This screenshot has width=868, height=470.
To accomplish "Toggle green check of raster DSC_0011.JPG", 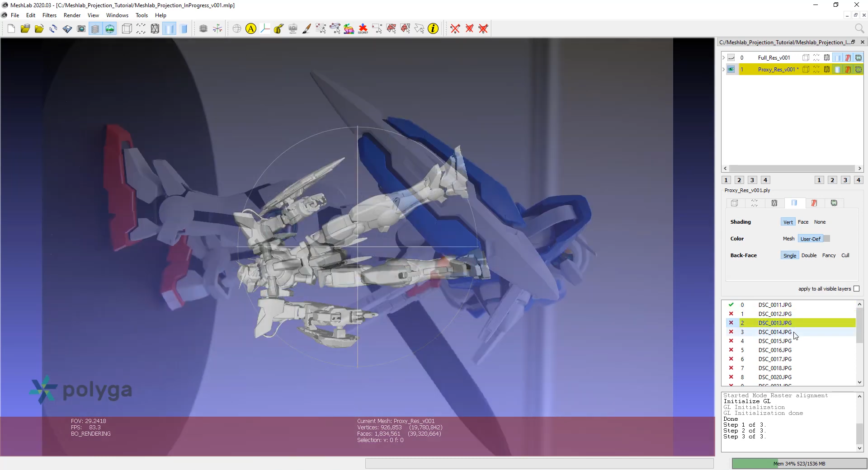I will pyautogui.click(x=731, y=305).
